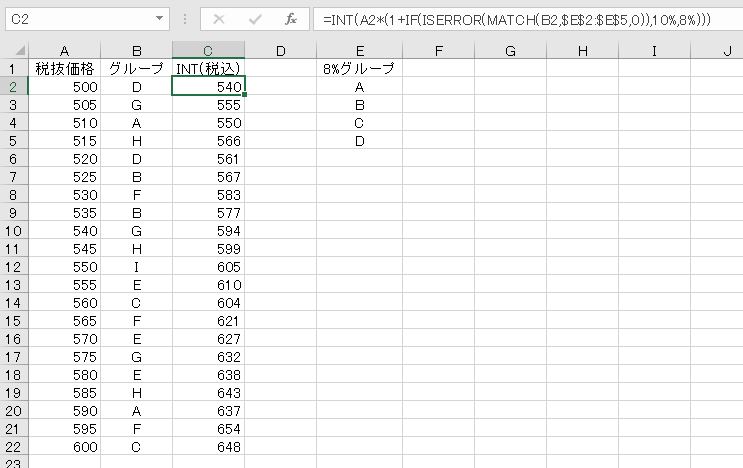Image resolution: width=743 pixels, height=468 pixels.
Task: Click selected cell showing 540
Action: [208, 87]
